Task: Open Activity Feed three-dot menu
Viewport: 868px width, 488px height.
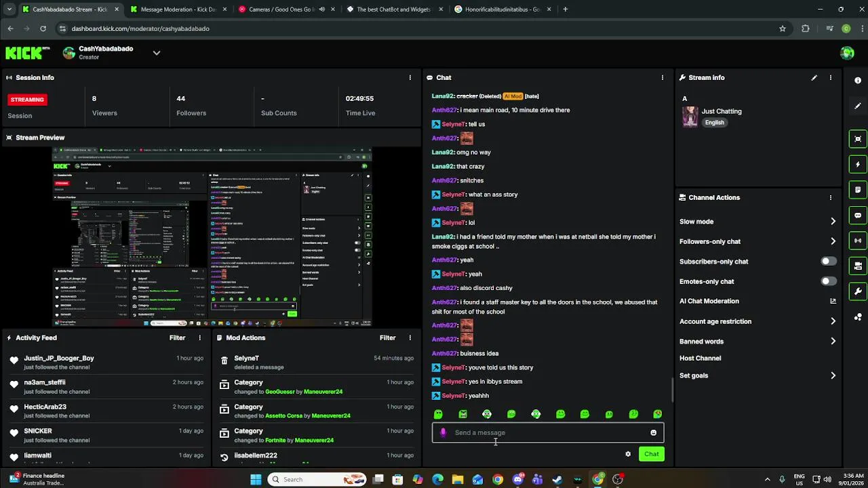Action: click(199, 338)
